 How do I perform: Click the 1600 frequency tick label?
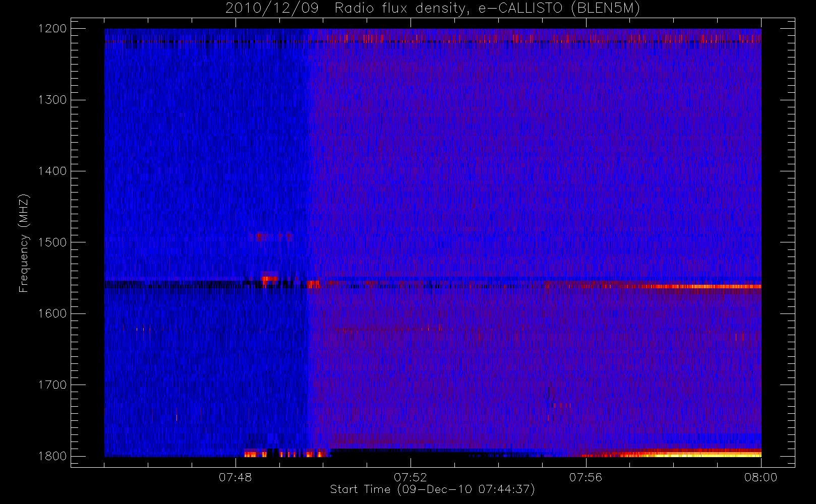[52, 313]
